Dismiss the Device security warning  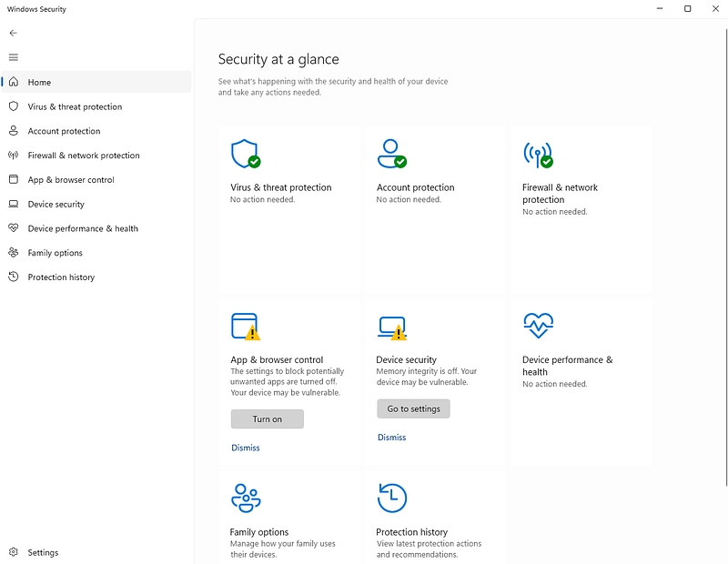point(392,438)
